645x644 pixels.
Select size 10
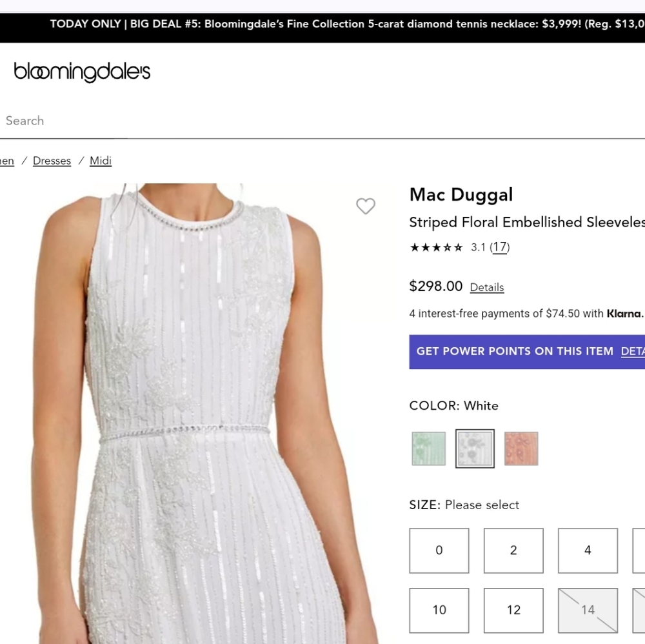(x=439, y=610)
